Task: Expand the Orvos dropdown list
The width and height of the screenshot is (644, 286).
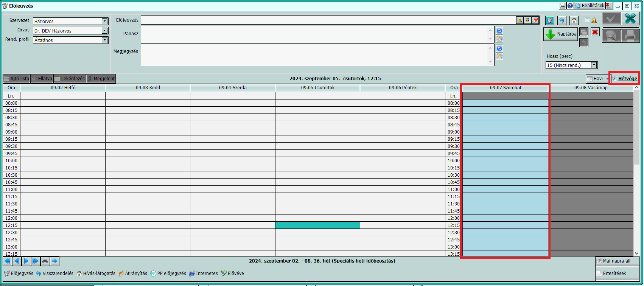Action: click(x=104, y=31)
